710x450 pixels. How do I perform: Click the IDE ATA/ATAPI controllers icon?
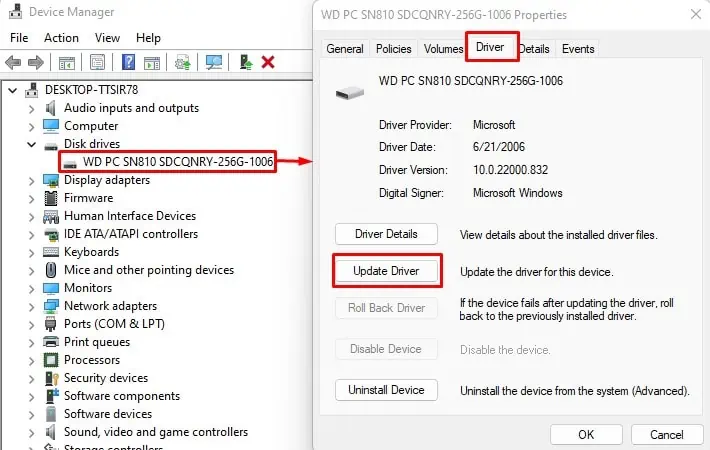[51, 235]
